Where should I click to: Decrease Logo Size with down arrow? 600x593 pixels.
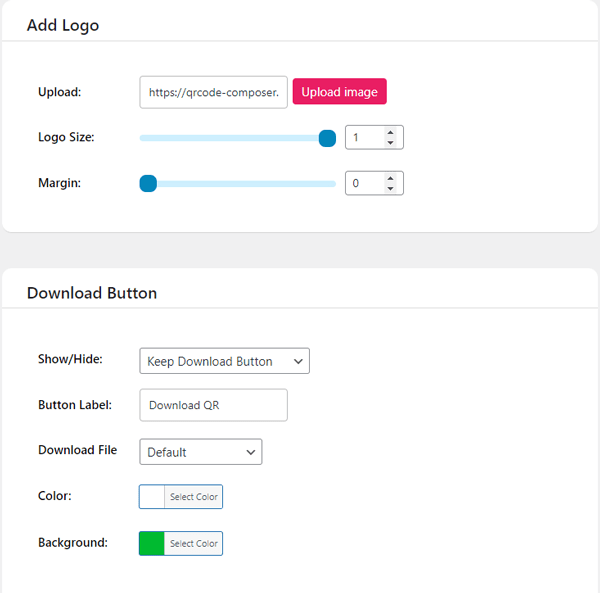[x=390, y=143]
